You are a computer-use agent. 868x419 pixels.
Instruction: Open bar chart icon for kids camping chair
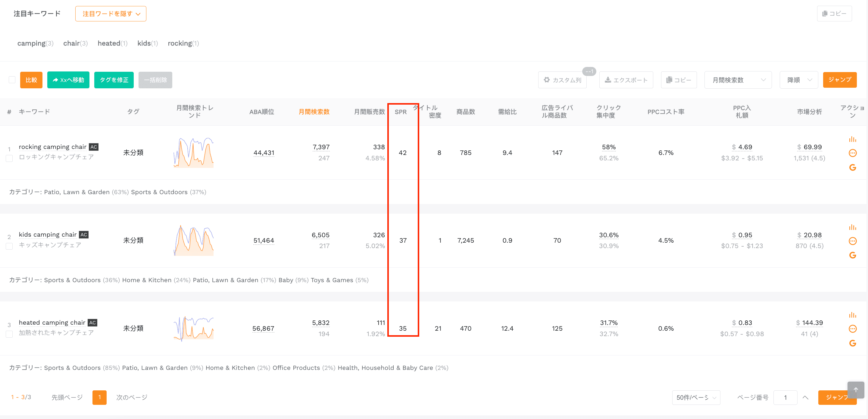853,227
